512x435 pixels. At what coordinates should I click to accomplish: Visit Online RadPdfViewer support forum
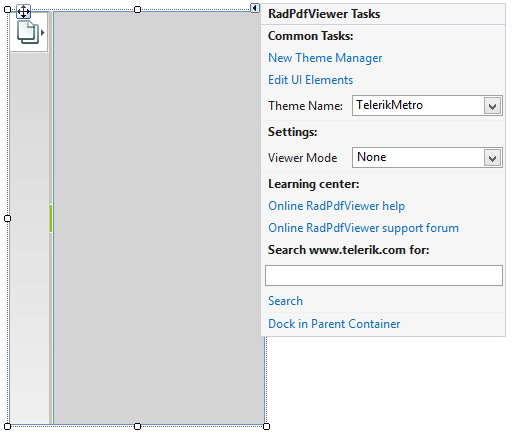tap(363, 228)
